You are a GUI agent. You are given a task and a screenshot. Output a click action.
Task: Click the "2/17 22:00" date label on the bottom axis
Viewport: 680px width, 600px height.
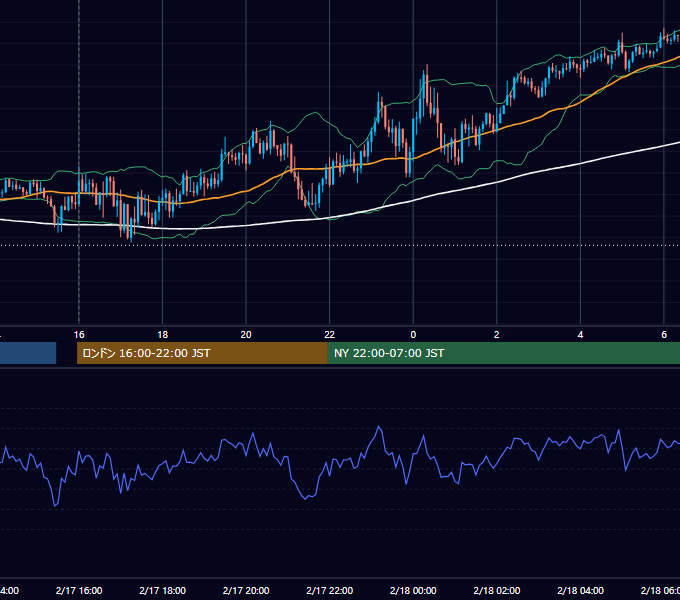tap(330, 590)
